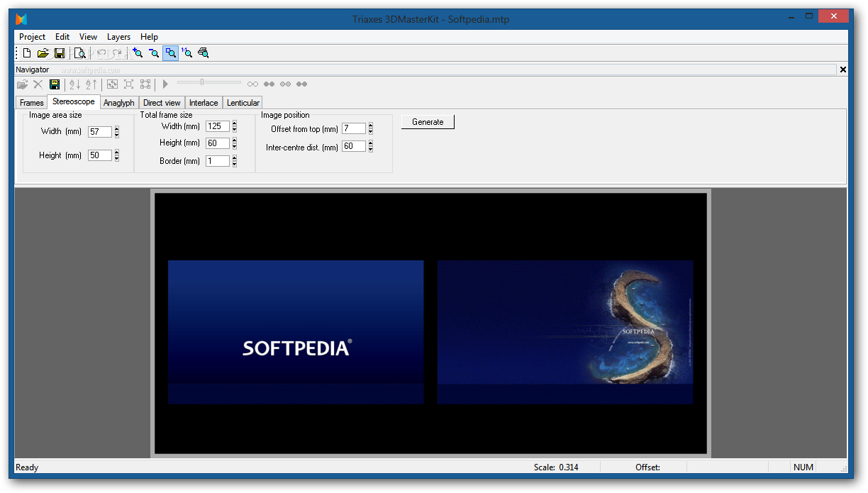Click the Generate button
Screen dimensions: 868x493
click(428, 122)
